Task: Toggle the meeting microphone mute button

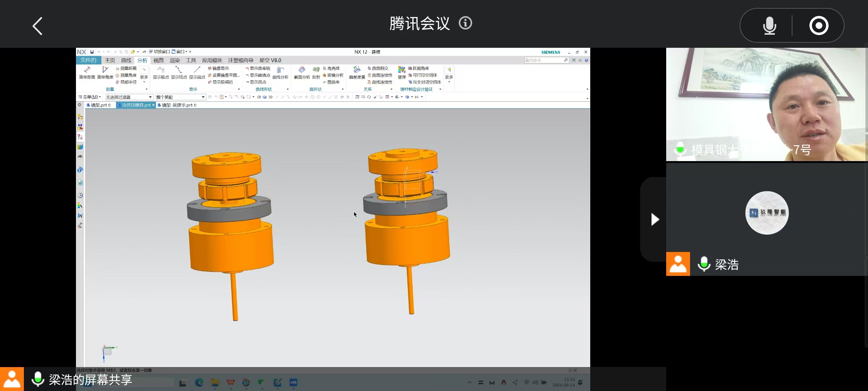Action: [769, 26]
